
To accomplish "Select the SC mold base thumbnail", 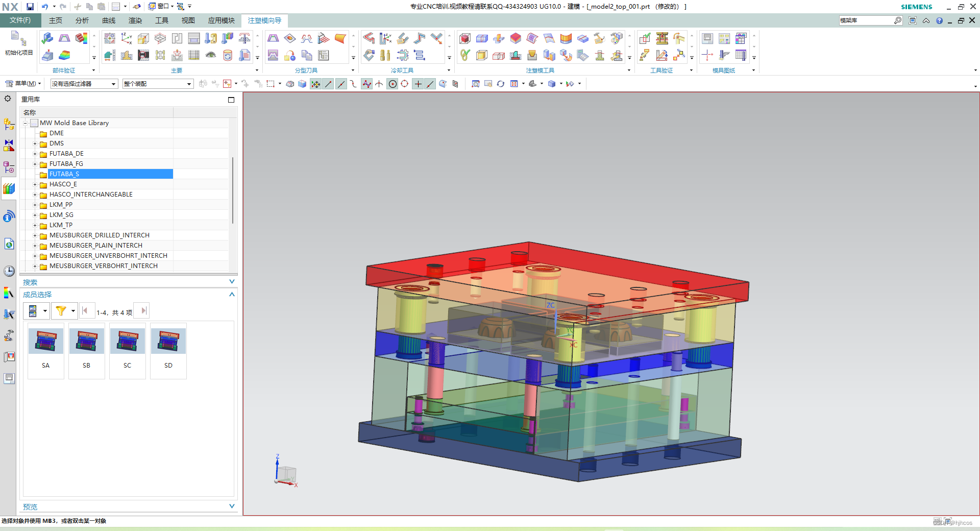I will (128, 351).
